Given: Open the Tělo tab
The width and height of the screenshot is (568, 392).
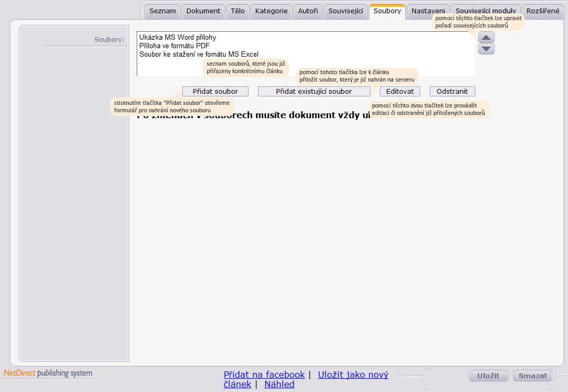Looking at the screenshot, I should [237, 11].
